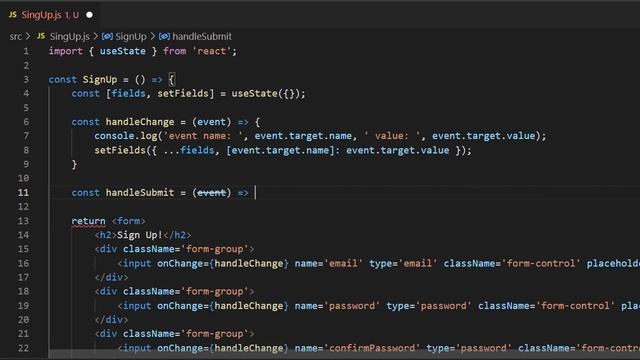Click 'handleChange' declaration on line 6
This screenshot has height=360, width=640.
140,122
